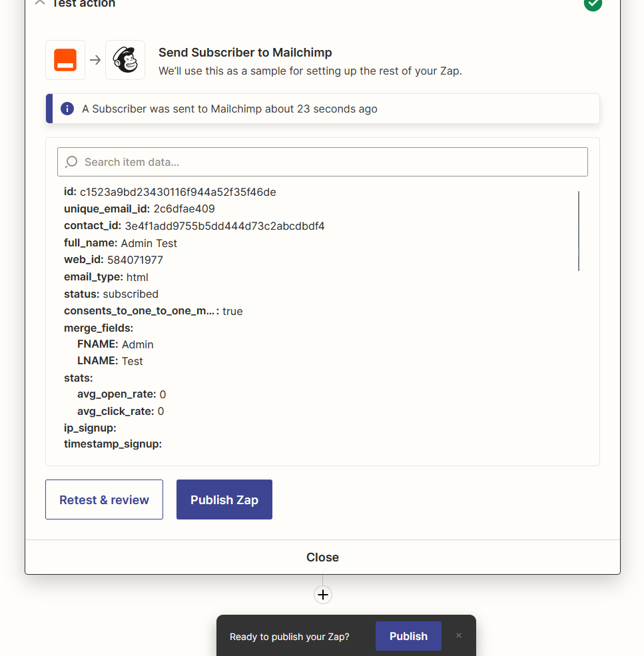
Task: Click the arrow between the app icons
Action: pos(95,60)
